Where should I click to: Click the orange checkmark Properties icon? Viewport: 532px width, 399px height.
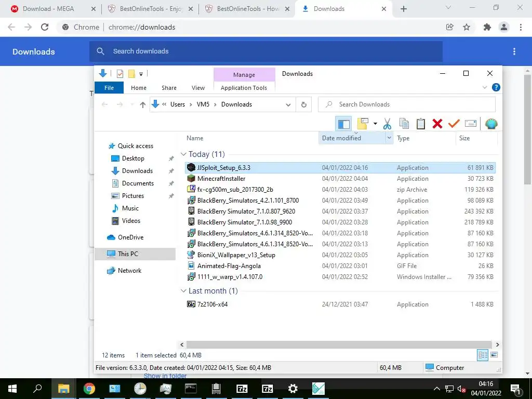click(454, 124)
